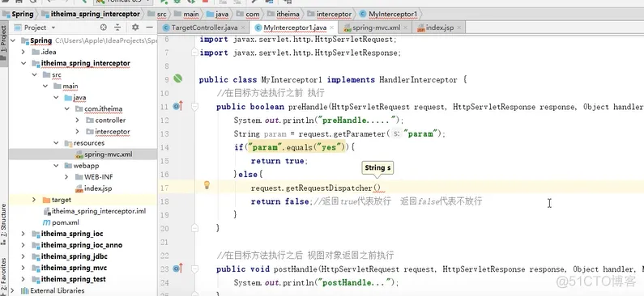Collapse all nodes using Project panel header icon
The width and height of the screenshot is (644, 296).
(x=118, y=27)
